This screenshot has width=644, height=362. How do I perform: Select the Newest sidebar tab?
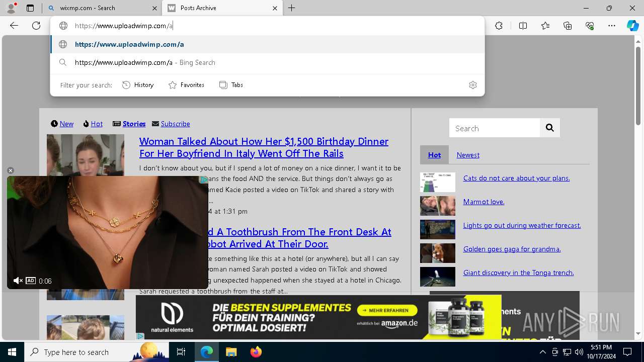coord(468,155)
